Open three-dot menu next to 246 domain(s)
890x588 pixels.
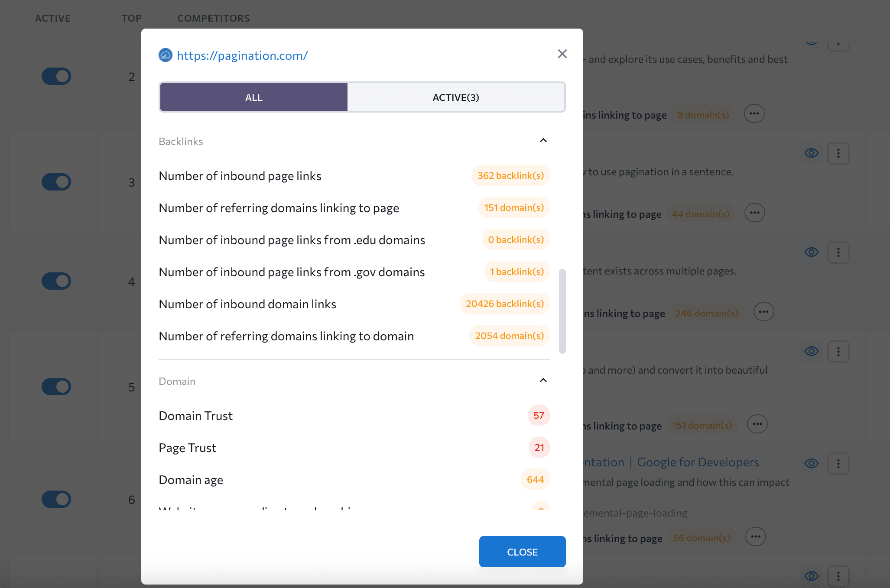pos(763,312)
